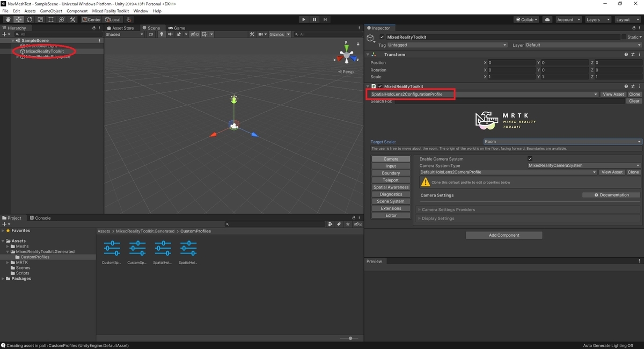
Task: Toggle pivot Center handle position
Action: 92,19
